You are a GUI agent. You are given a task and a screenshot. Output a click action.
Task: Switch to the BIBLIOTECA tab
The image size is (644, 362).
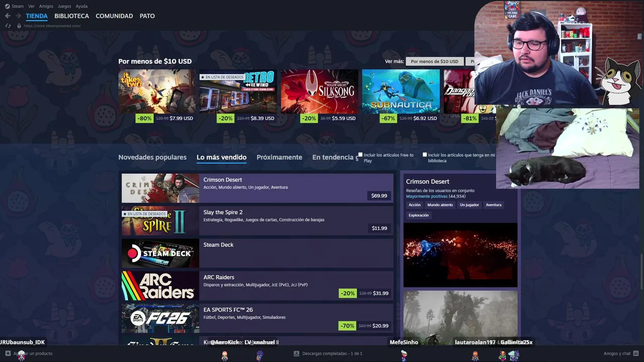[x=71, y=16]
